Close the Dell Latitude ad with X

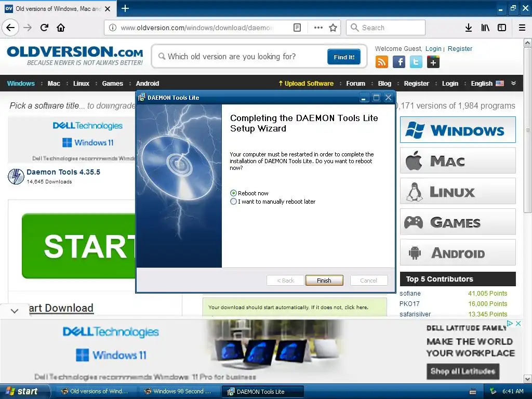click(x=518, y=323)
